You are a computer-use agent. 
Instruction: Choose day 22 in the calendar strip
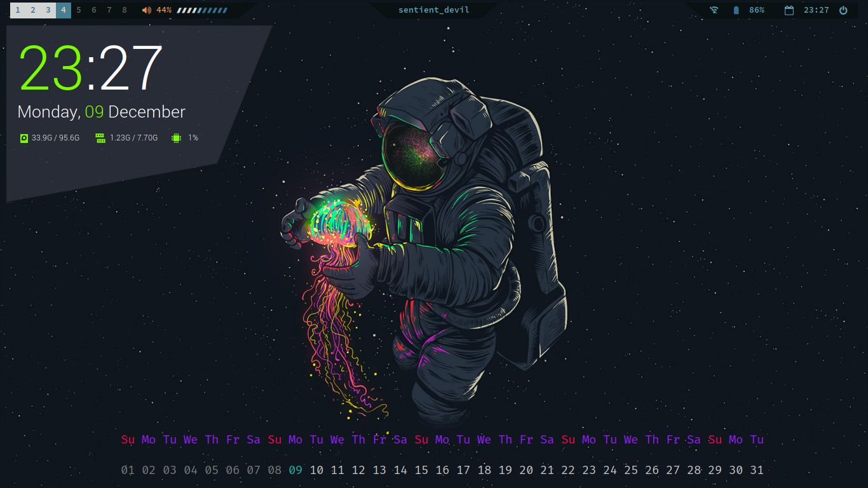(568, 470)
